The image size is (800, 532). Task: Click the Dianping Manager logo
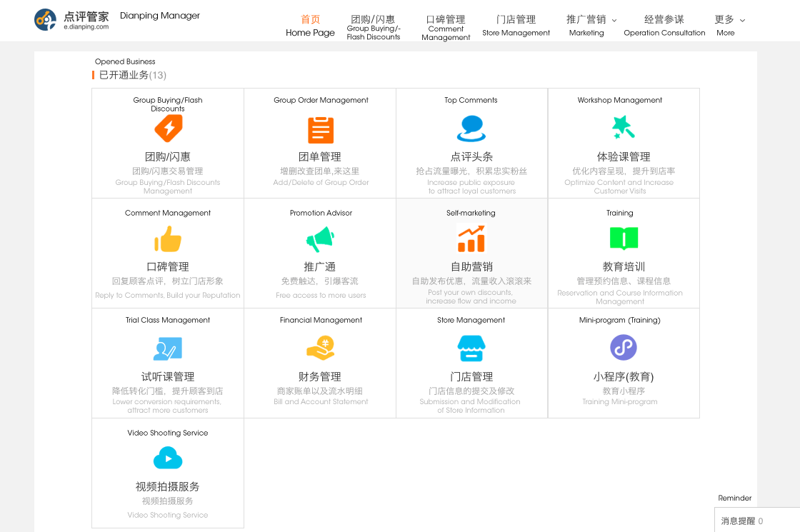(71, 20)
